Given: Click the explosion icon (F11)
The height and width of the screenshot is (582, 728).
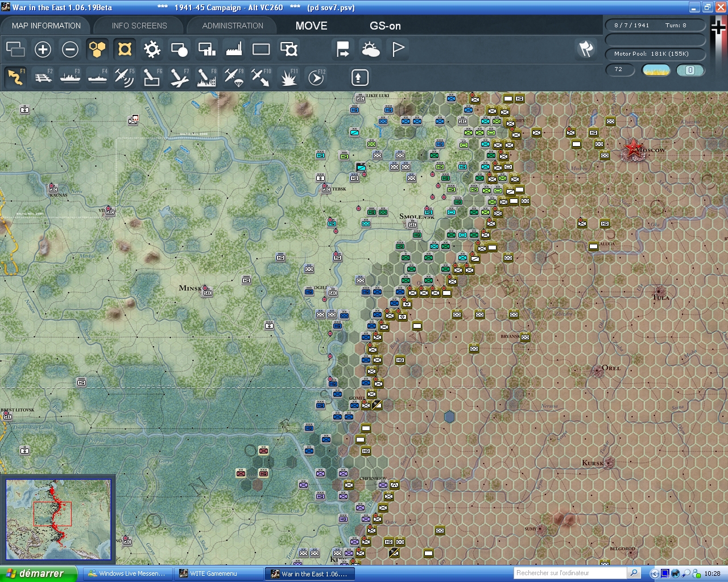Looking at the screenshot, I should (288, 77).
